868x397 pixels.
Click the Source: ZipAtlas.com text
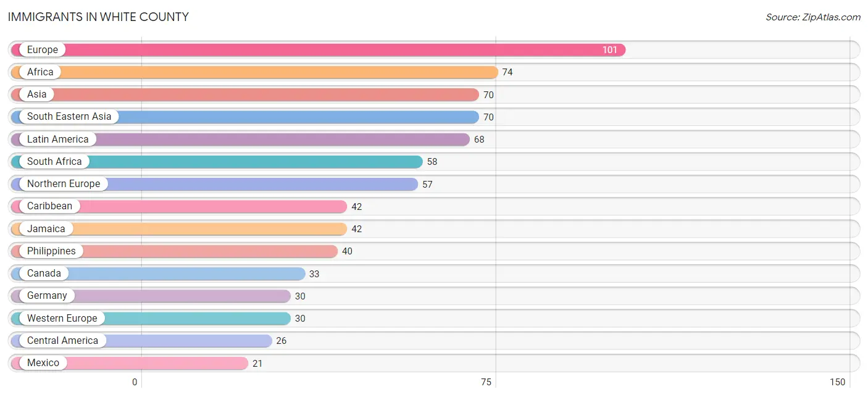coord(813,17)
